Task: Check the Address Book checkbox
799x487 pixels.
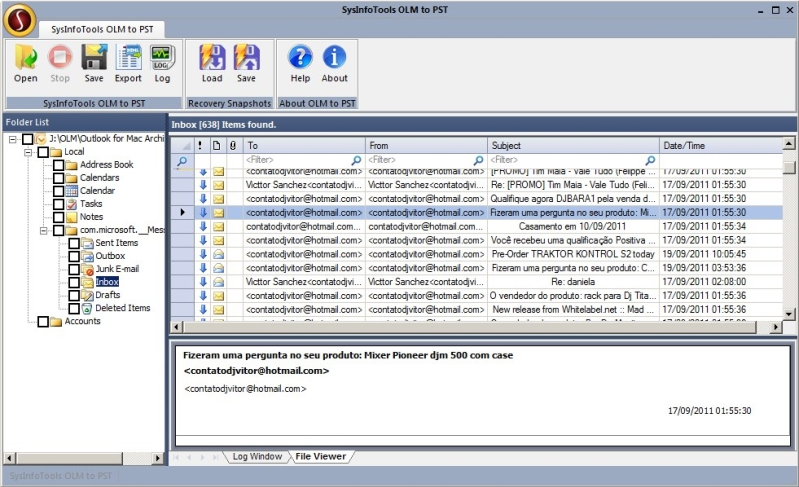Action: (59, 165)
